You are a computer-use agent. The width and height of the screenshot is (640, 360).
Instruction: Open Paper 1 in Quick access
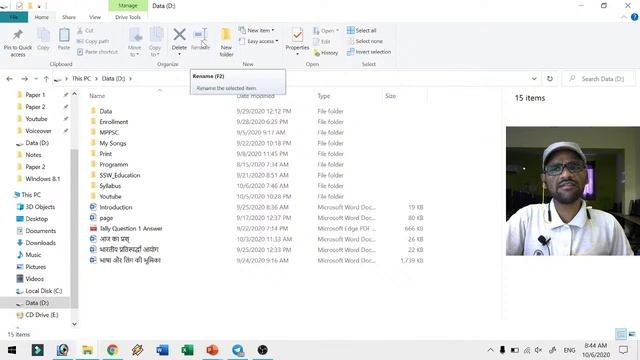(35, 95)
